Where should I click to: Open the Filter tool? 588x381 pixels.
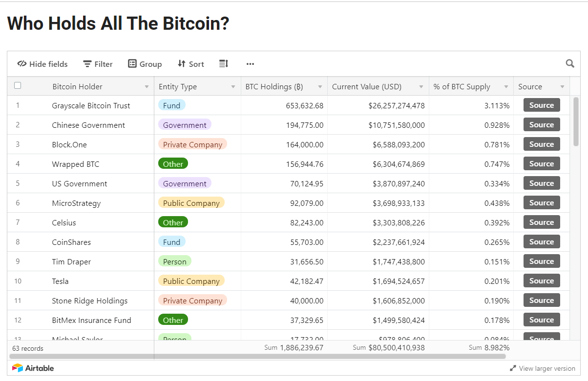click(x=98, y=64)
